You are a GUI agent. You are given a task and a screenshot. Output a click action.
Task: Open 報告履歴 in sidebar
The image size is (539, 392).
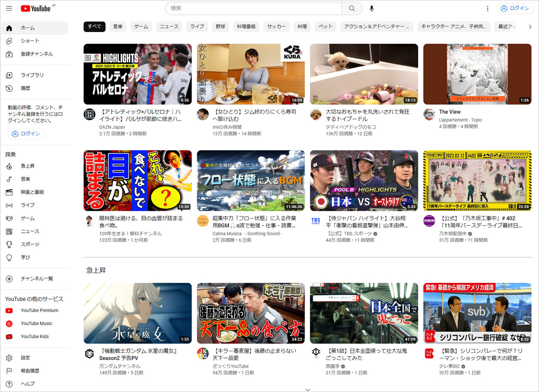pyautogui.click(x=35, y=371)
